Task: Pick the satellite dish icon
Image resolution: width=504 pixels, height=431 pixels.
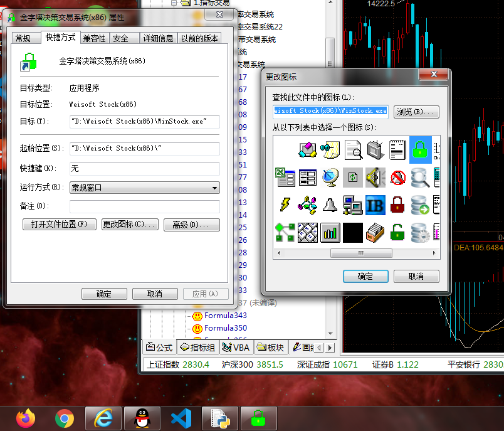Action: coord(330,178)
